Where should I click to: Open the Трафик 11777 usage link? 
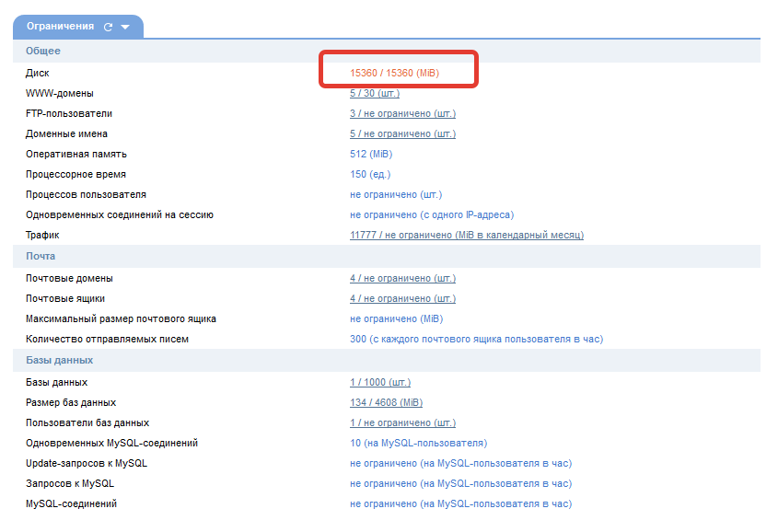coord(466,236)
